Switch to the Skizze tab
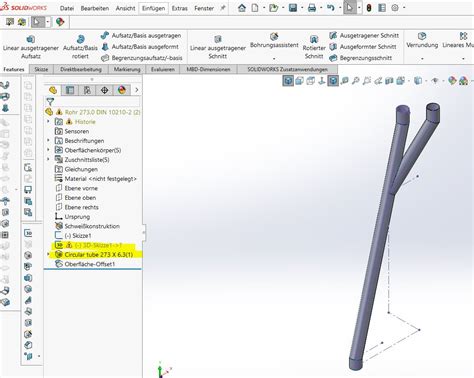 41,69
